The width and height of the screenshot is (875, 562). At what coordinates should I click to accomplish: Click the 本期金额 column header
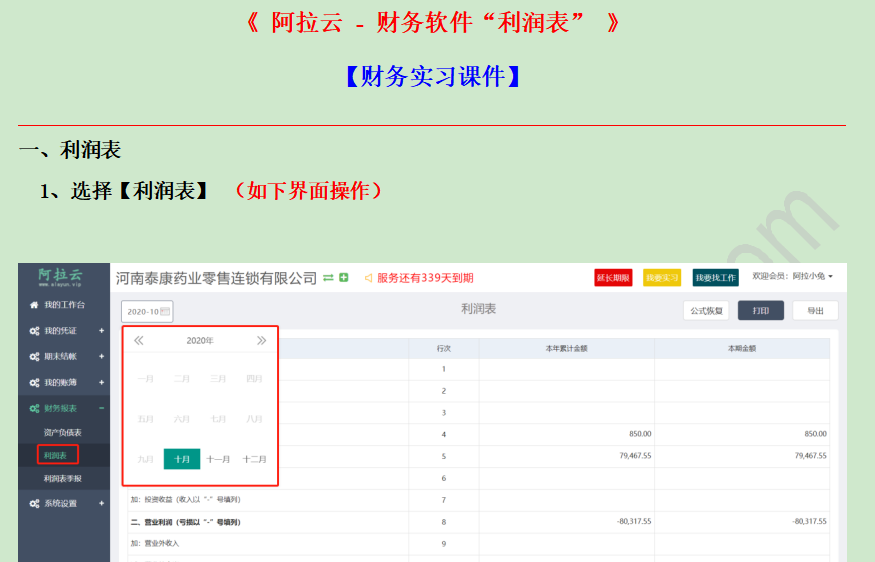click(x=742, y=348)
